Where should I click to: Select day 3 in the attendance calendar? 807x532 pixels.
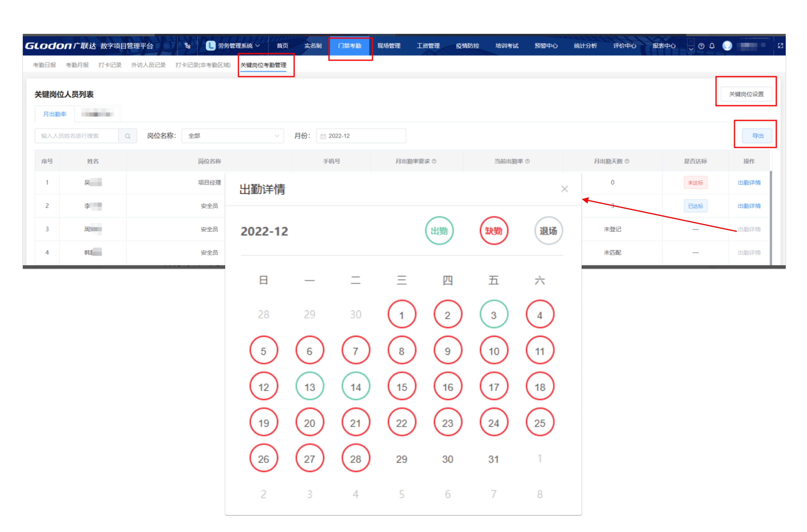click(494, 314)
